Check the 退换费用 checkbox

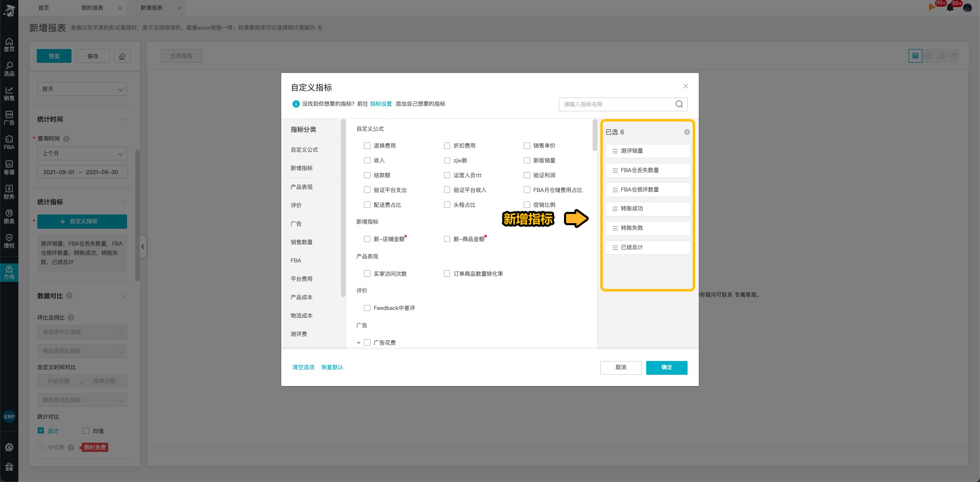click(367, 146)
